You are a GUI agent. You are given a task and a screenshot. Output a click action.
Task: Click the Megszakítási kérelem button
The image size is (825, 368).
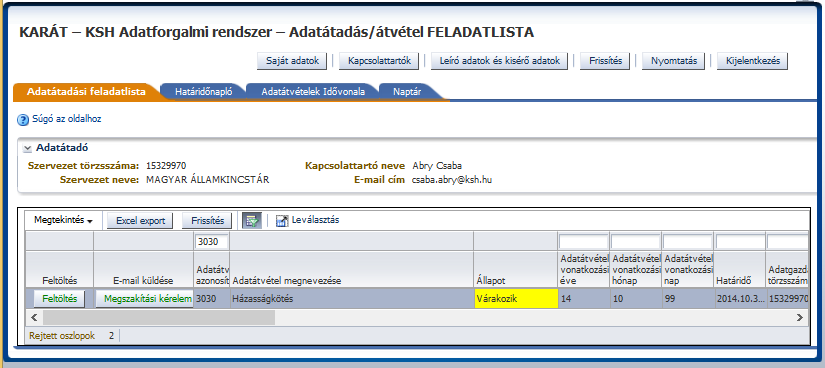144,299
